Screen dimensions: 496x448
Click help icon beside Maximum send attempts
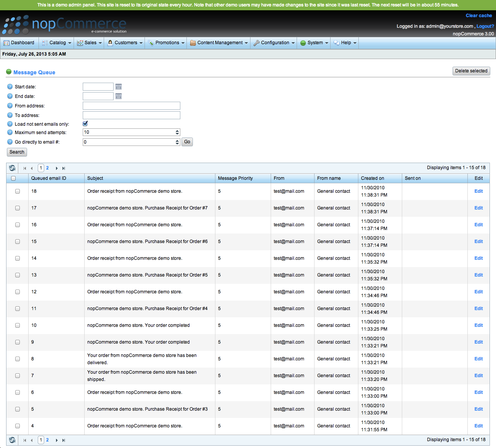(x=10, y=133)
